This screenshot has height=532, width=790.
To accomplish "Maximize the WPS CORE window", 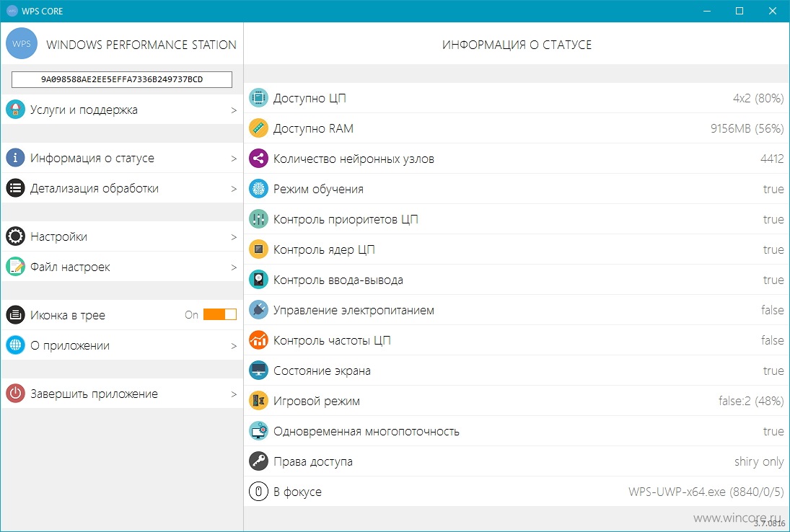I will [x=739, y=11].
